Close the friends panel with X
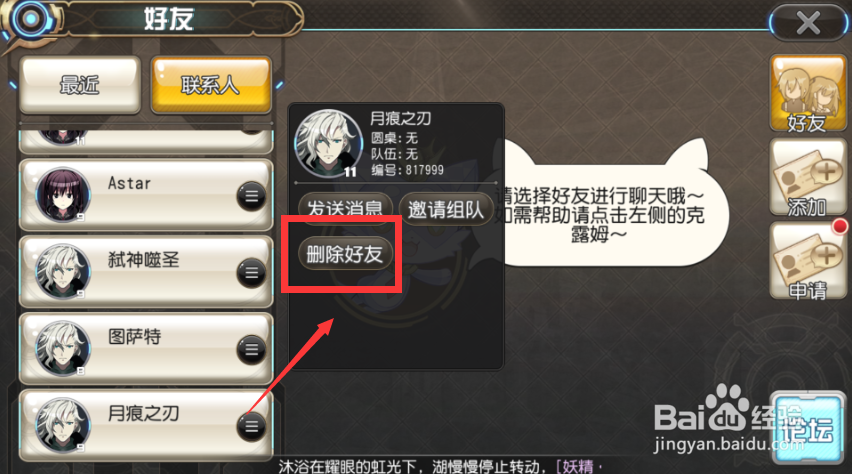852x474 pixels. click(808, 23)
